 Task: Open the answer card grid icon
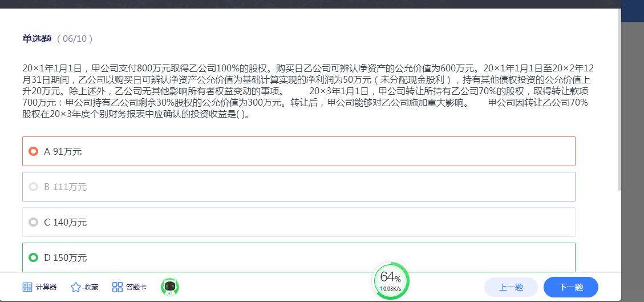click(x=118, y=287)
